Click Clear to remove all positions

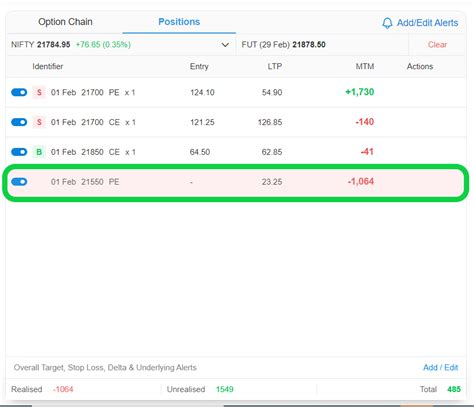click(437, 45)
